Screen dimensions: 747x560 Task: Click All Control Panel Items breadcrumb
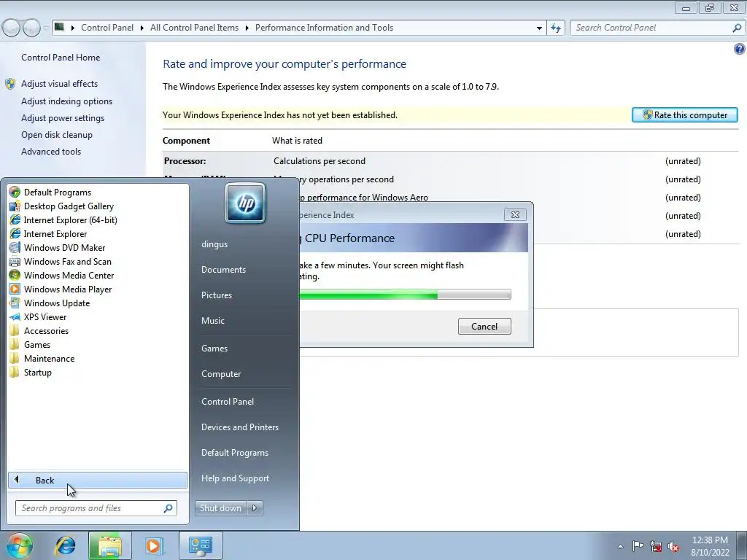194,28
